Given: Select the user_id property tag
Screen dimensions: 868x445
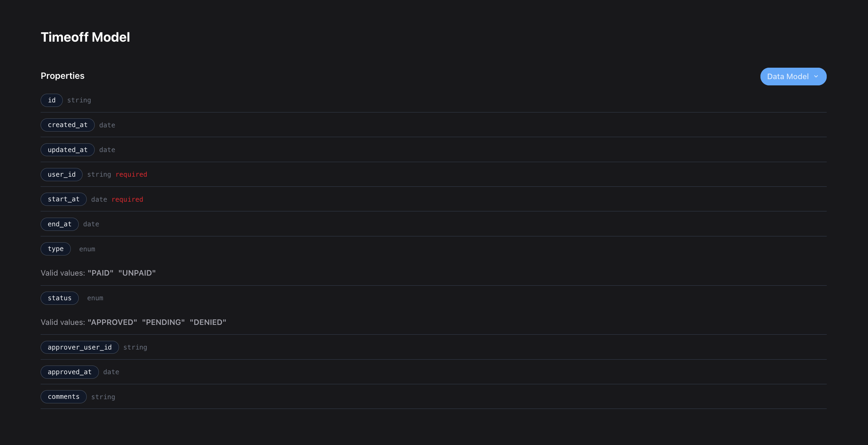Looking at the screenshot, I should point(61,175).
